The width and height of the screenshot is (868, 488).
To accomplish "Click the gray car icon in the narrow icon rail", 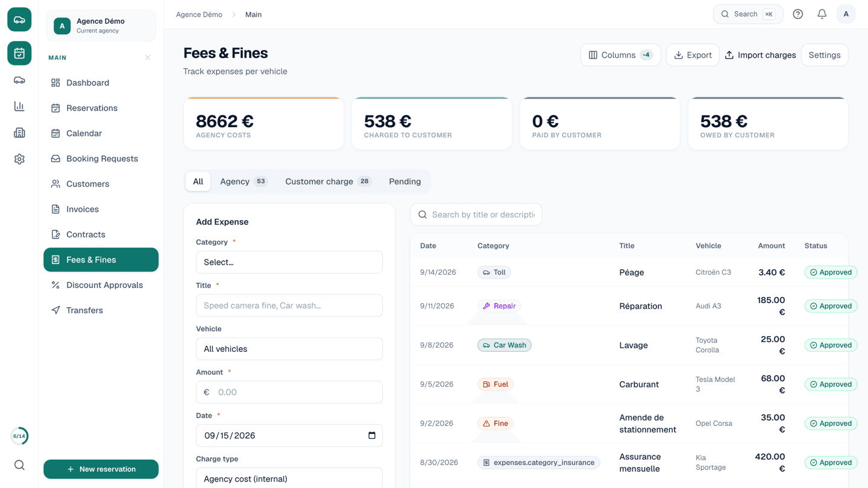I will [x=19, y=80].
